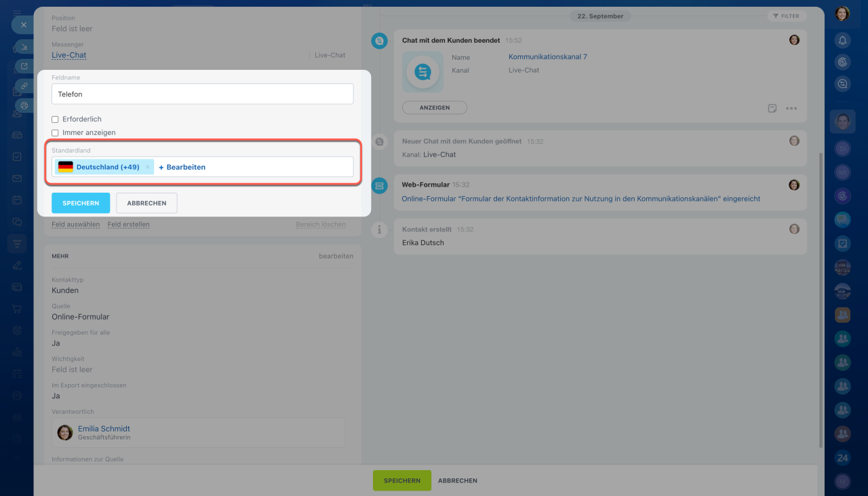
Task: Remove the 'Deutschland (+49)' country tag
Action: [x=147, y=167]
